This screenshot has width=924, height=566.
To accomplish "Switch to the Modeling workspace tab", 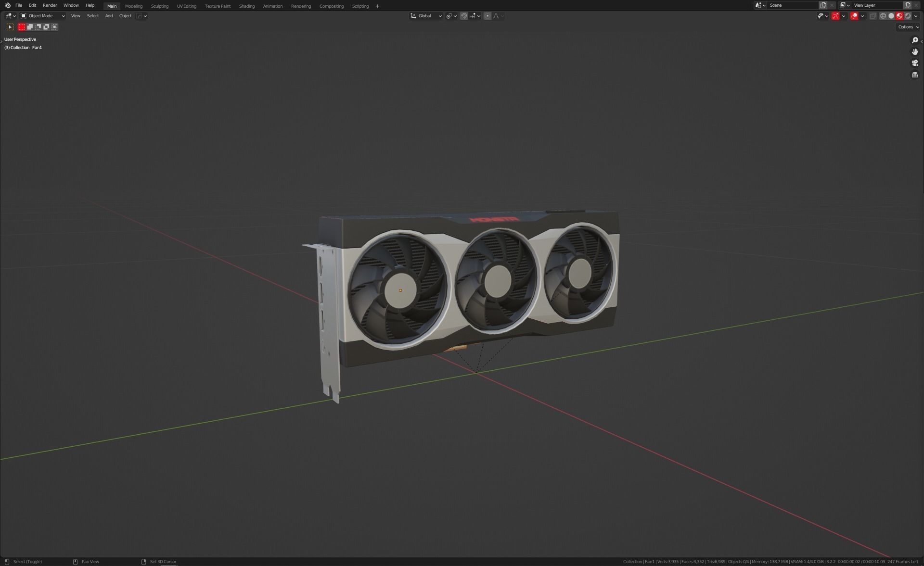I will click(134, 6).
